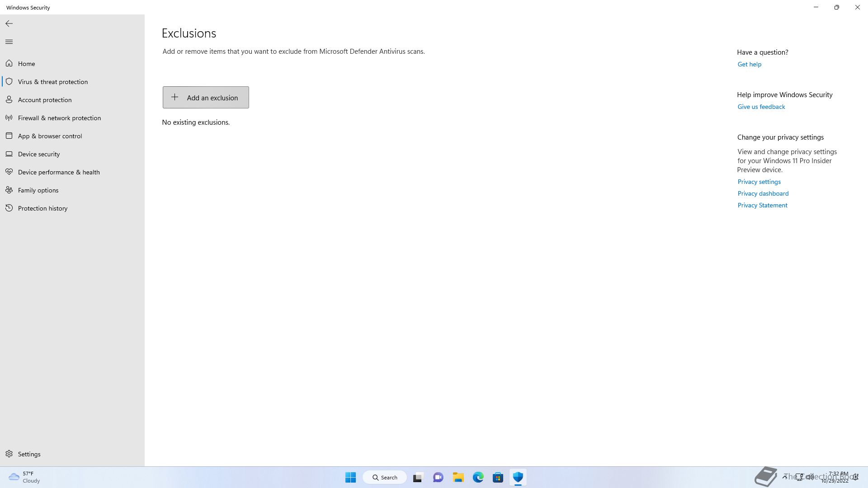Click the Protection history clock icon

click(9, 208)
